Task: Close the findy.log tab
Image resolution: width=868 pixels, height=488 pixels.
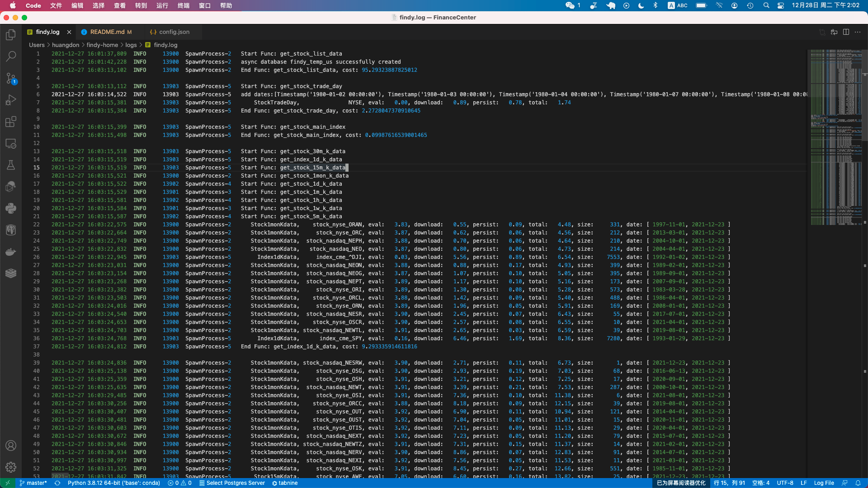Action: point(69,32)
